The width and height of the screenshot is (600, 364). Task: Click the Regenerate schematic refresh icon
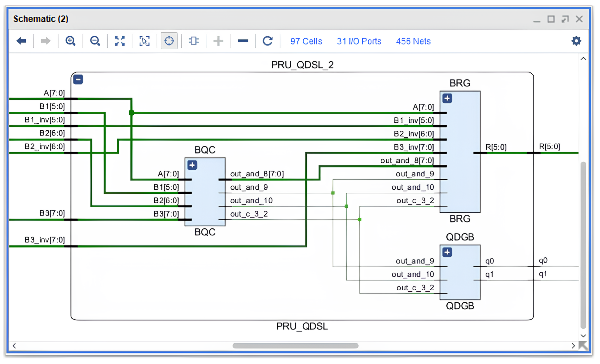tap(267, 41)
